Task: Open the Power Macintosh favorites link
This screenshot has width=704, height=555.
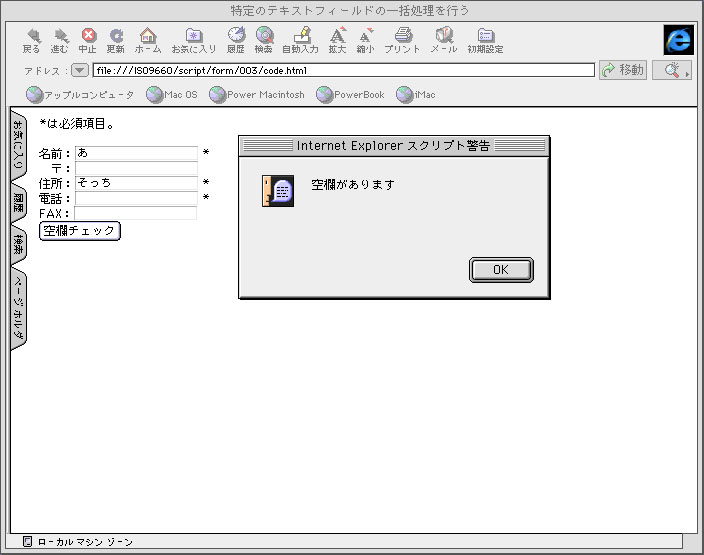Action: click(x=257, y=95)
